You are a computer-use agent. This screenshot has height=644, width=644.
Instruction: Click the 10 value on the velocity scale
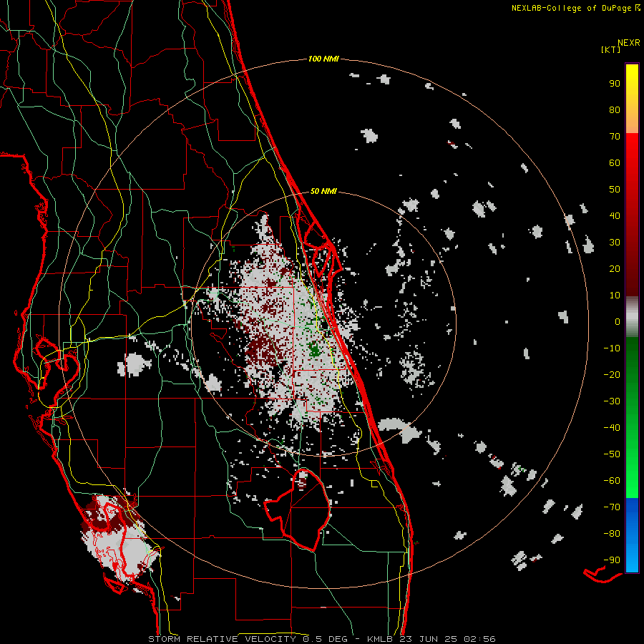click(615, 296)
